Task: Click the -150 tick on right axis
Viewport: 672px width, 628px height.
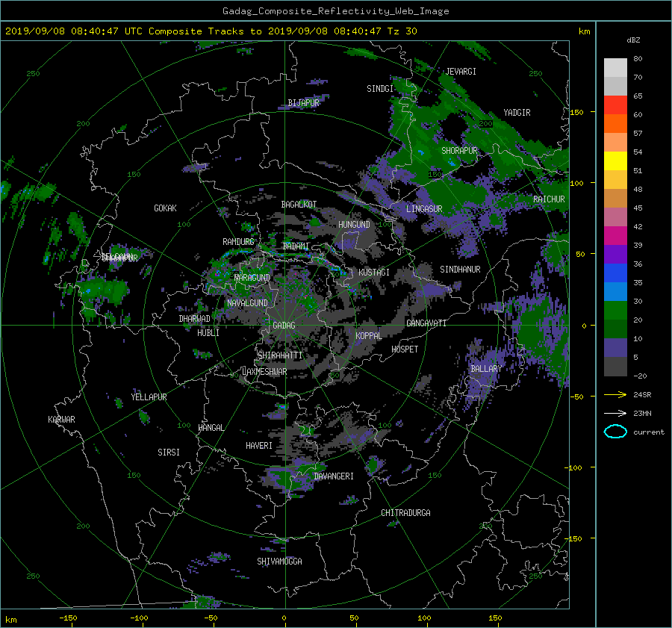Action: click(x=575, y=538)
